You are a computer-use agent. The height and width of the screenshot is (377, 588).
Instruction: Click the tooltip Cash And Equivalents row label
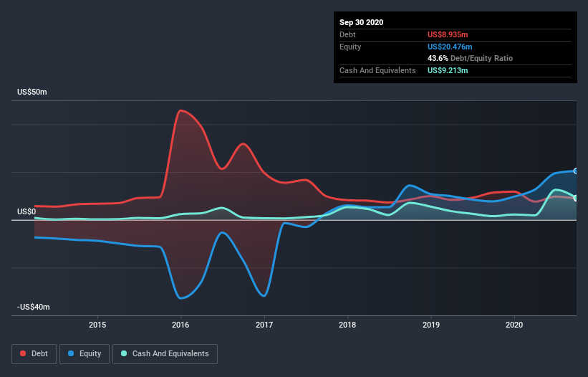coord(377,70)
